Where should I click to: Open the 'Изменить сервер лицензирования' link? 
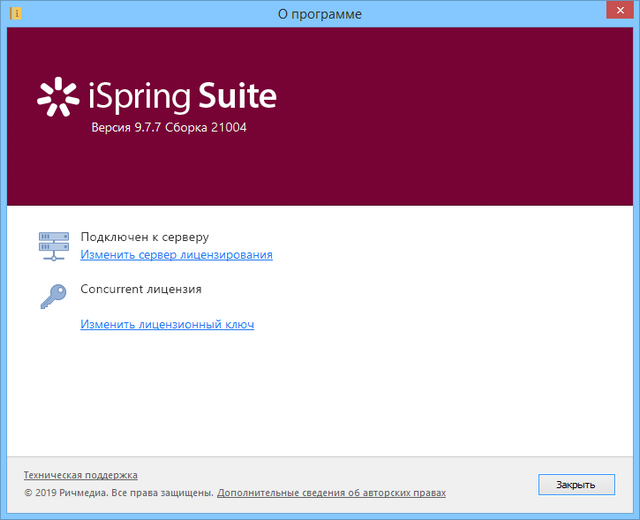[x=177, y=255]
